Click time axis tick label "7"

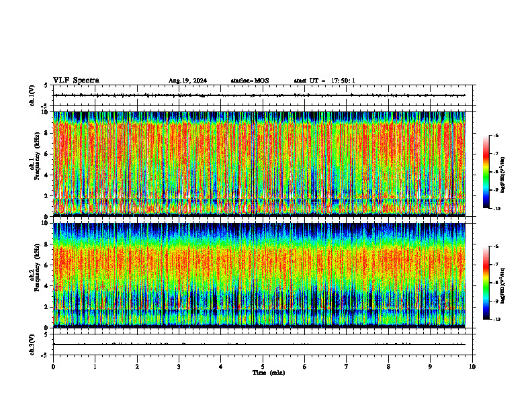point(347,367)
